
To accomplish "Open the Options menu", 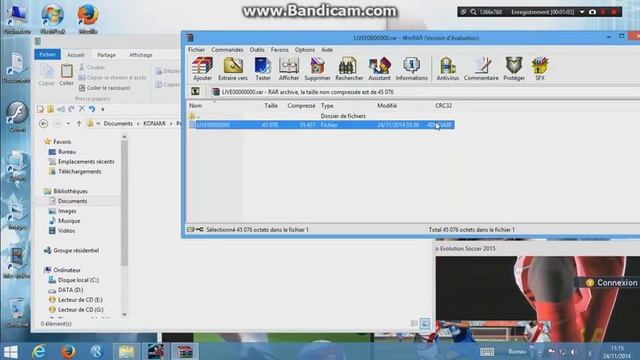I will pyautogui.click(x=304, y=50).
